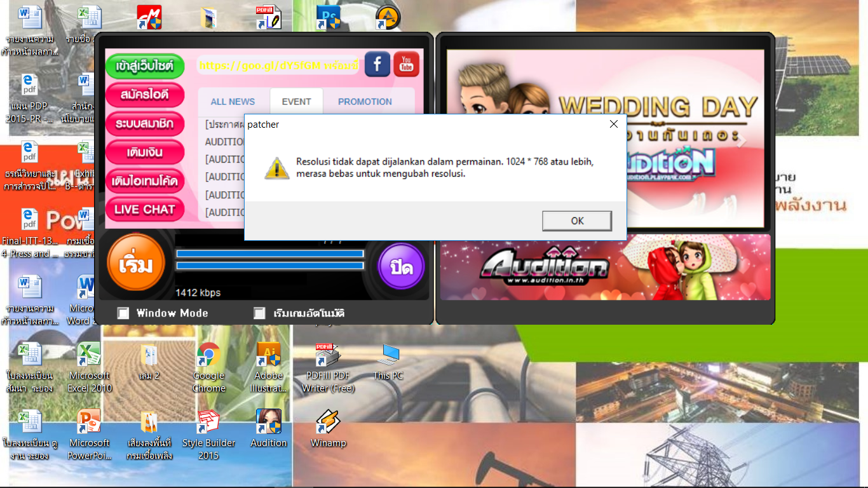Click the lower blue download progress bar
The width and height of the screenshot is (868, 488).
click(x=270, y=265)
